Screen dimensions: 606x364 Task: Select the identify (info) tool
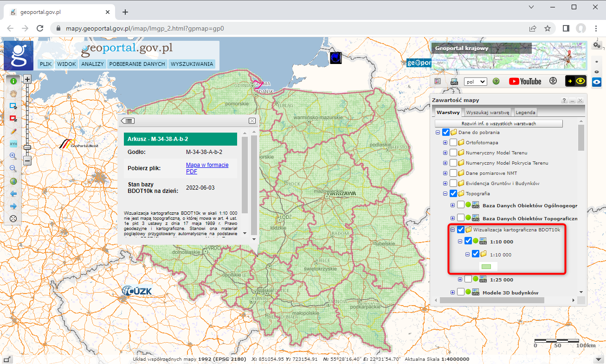pyautogui.click(x=13, y=81)
